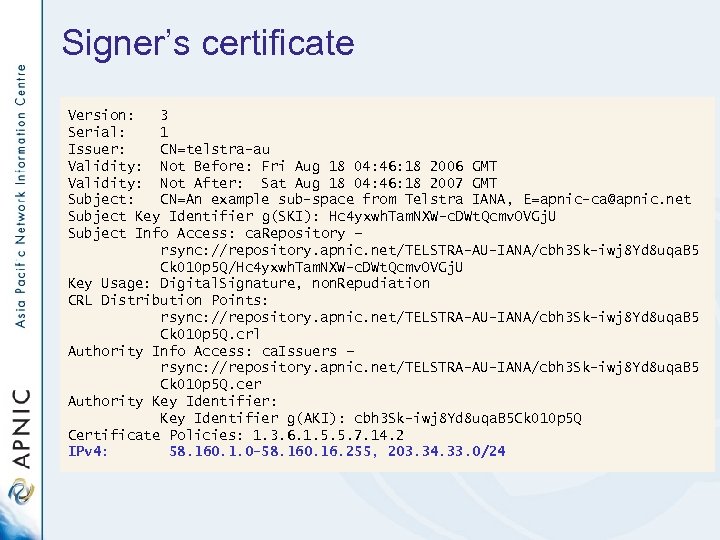Click the 'Certificate Policies: 1.3.6.1.5.5.7.14.2' line
This screenshot has width=720, height=540.
[236, 435]
